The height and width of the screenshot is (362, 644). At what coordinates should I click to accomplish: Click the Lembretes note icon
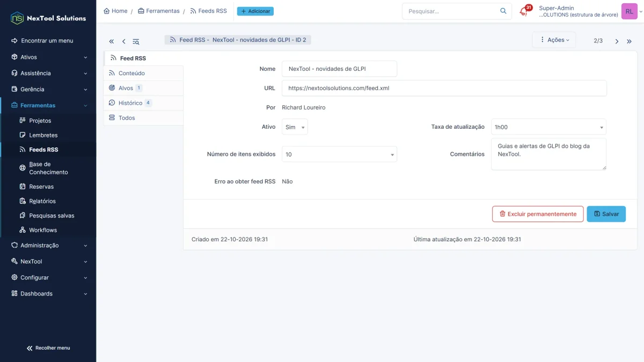[x=23, y=135]
